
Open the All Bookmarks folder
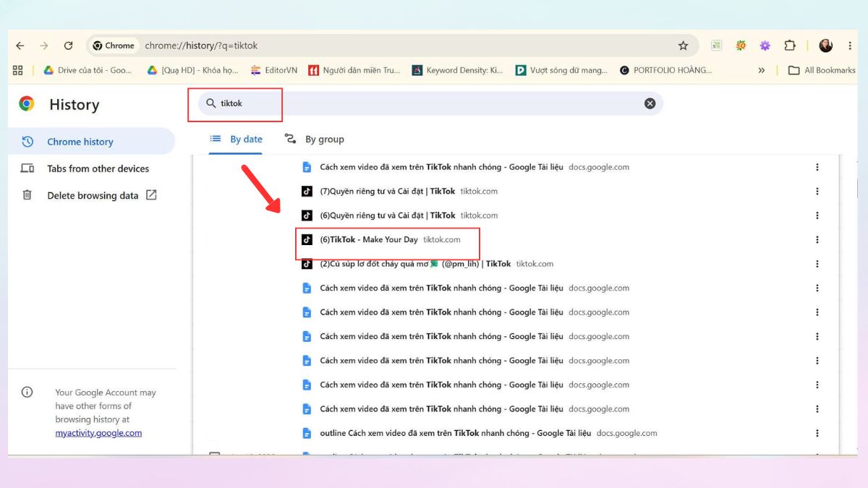822,70
